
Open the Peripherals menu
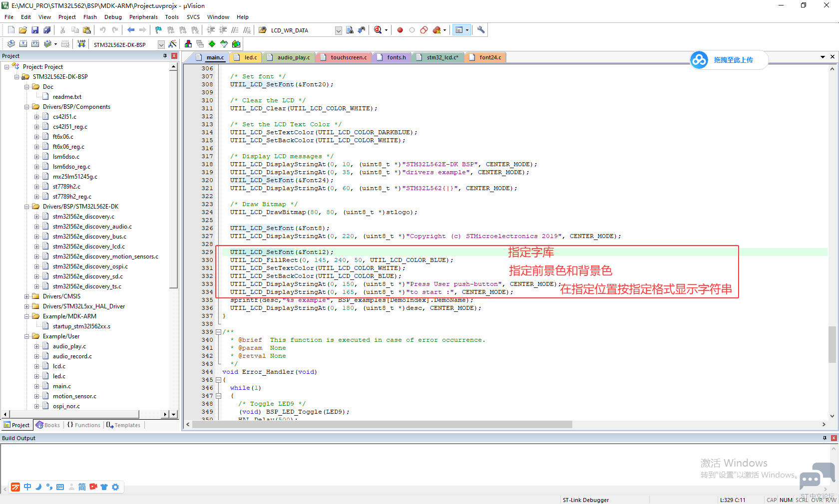point(143,17)
